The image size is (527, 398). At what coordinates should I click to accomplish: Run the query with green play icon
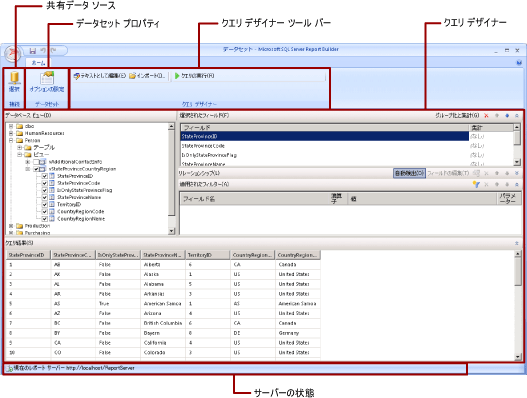(x=177, y=76)
